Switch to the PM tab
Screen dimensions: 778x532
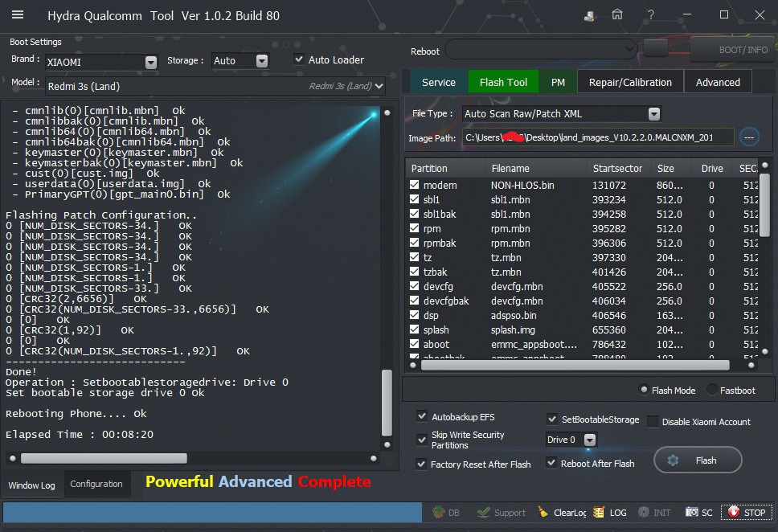tap(558, 82)
